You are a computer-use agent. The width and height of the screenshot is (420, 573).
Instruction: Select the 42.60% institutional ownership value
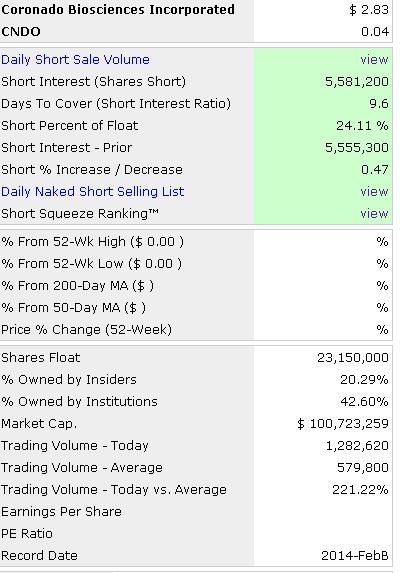click(x=364, y=402)
